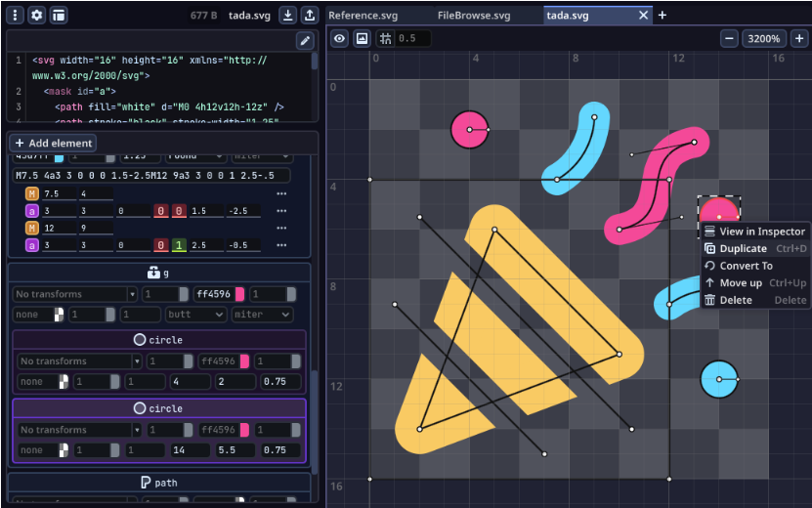812x508 pixels.
Task: Open the 'miter' linejoin dropdown in g
Action: 262,315
